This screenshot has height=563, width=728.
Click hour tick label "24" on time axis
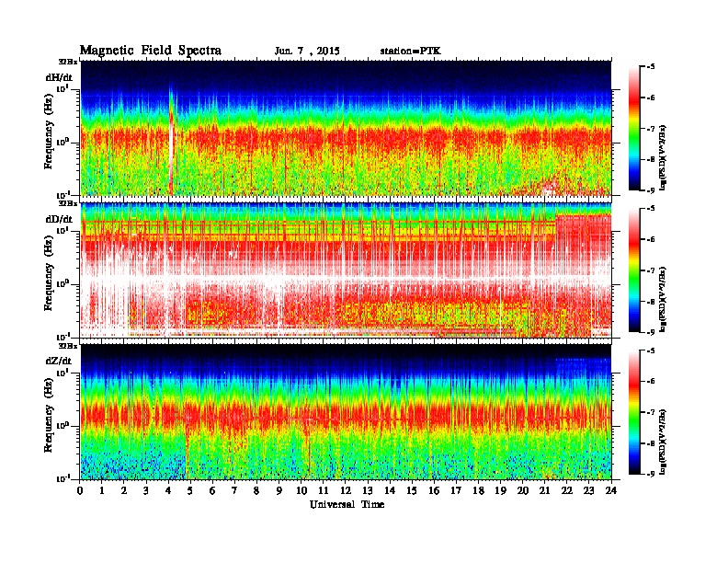click(x=611, y=490)
